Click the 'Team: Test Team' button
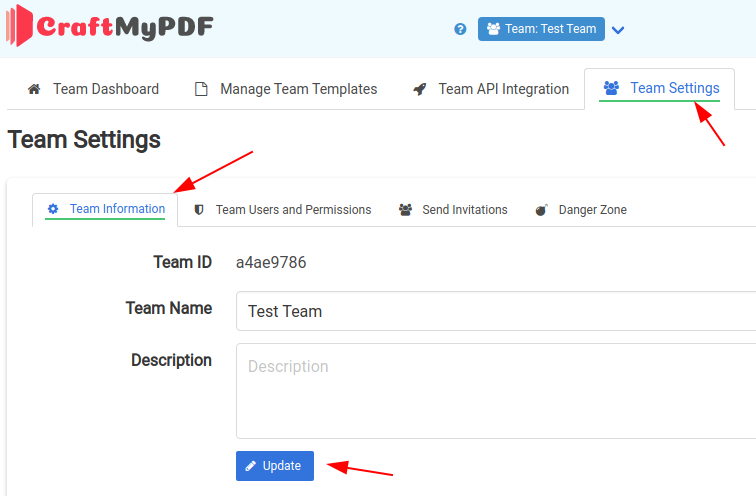This screenshot has height=496, width=756. tap(541, 29)
